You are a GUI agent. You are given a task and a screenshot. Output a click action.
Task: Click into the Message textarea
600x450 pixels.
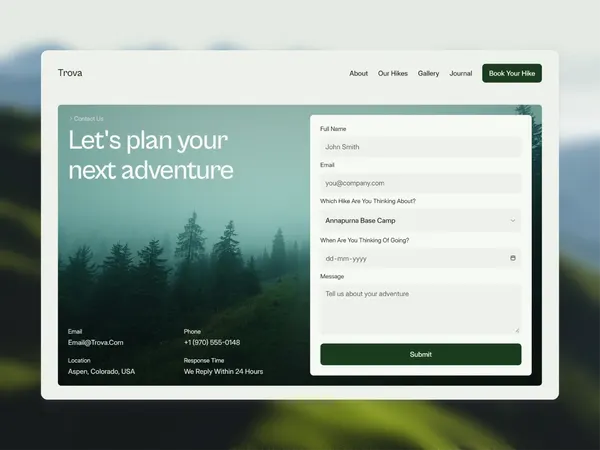[421, 309]
